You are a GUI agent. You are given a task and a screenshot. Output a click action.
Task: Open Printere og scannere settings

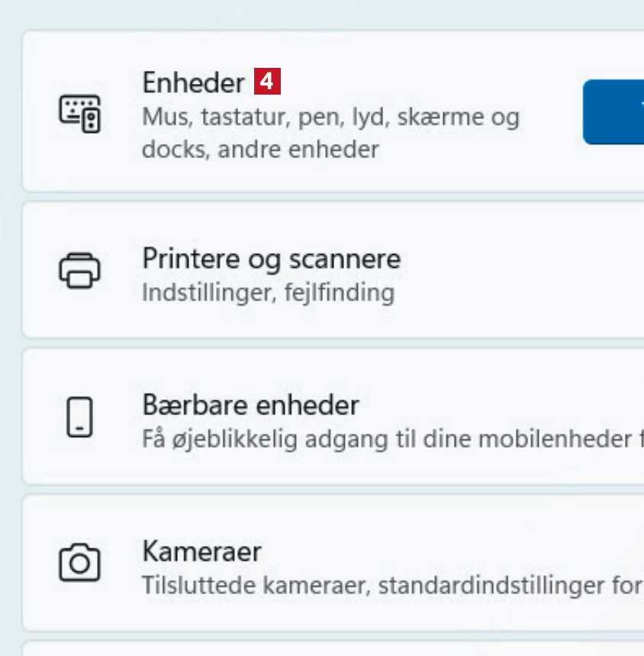pos(271,259)
